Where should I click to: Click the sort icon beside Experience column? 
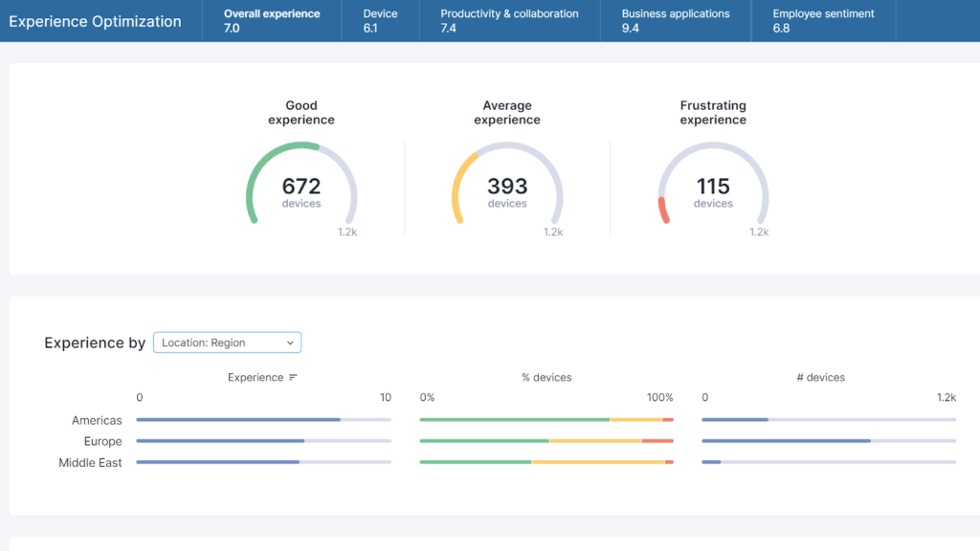click(x=293, y=378)
